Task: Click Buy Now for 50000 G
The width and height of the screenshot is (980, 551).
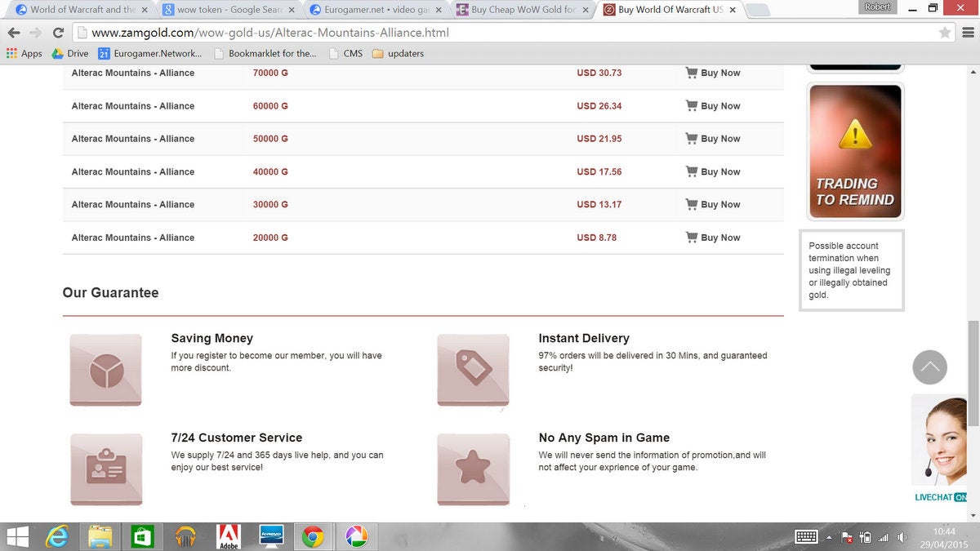Action: click(713, 139)
